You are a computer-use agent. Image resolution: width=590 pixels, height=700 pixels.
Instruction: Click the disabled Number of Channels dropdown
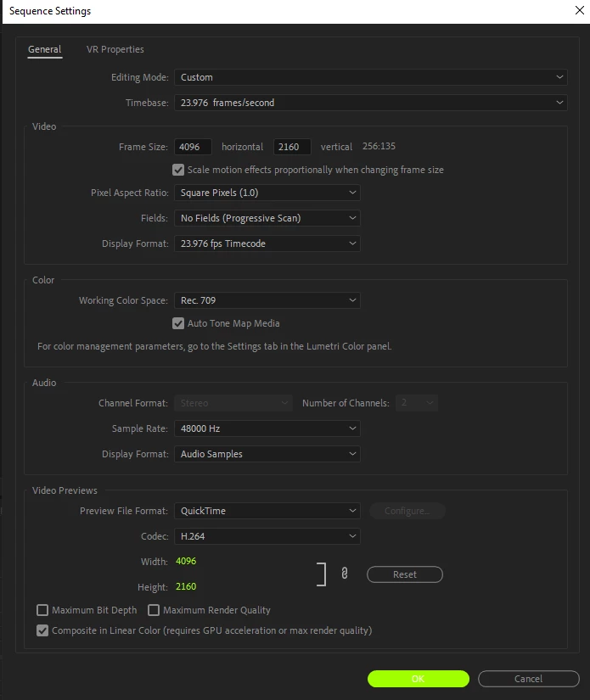(417, 403)
